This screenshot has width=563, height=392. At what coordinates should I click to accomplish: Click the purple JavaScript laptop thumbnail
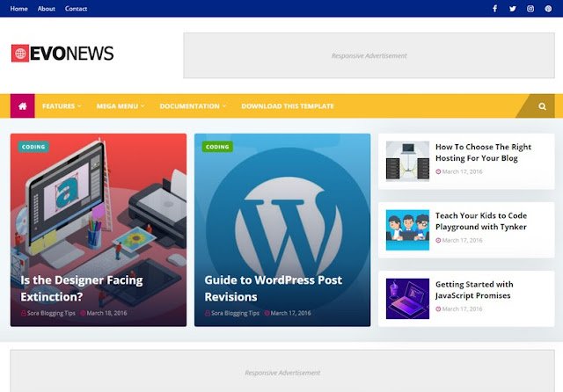407,299
